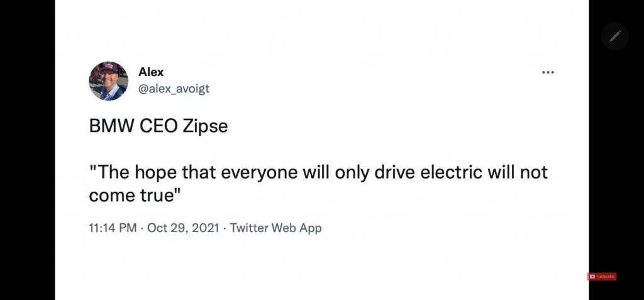Click the 11:14 PM timestamp
The width and height of the screenshot is (644, 300).
click(113, 228)
